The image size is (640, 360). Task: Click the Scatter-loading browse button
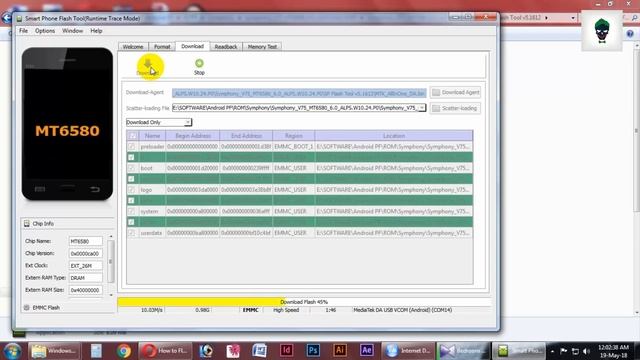(x=456, y=108)
